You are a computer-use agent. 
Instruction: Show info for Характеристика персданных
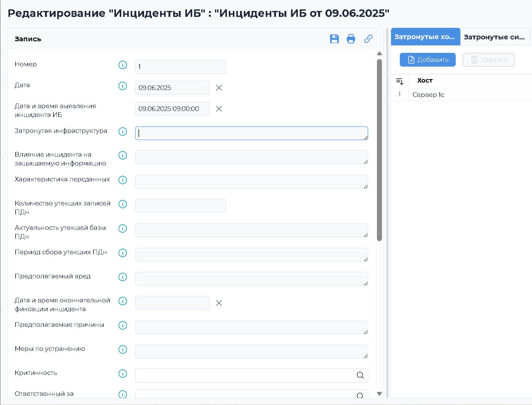click(123, 180)
